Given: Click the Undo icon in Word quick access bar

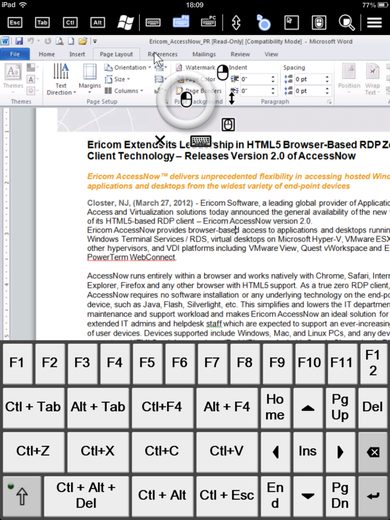Looking at the screenshot, I should (31, 41).
